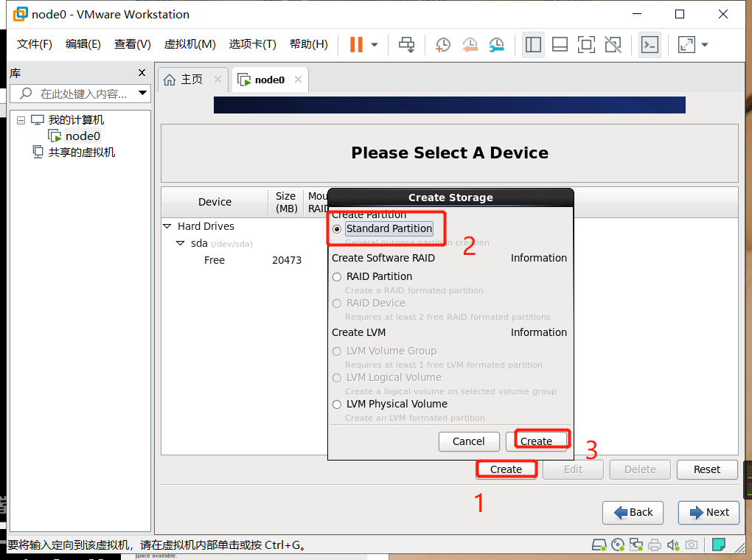752x560 pixels.
Task: Click the printer status icon
Action: tap(655, 545)
